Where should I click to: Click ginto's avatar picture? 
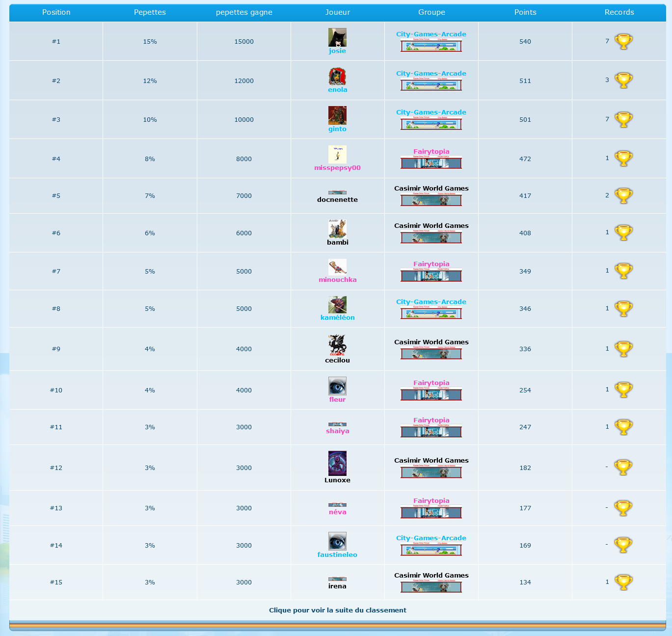337,115
